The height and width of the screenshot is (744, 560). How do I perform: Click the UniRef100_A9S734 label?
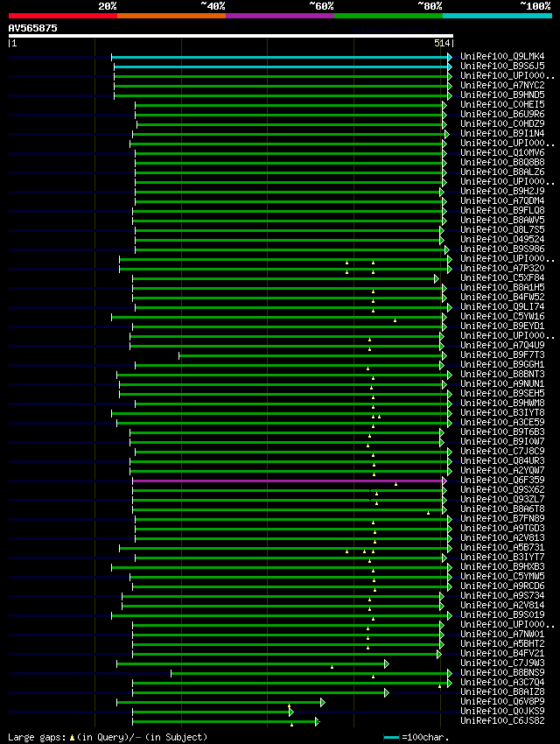tap(502, 595)
